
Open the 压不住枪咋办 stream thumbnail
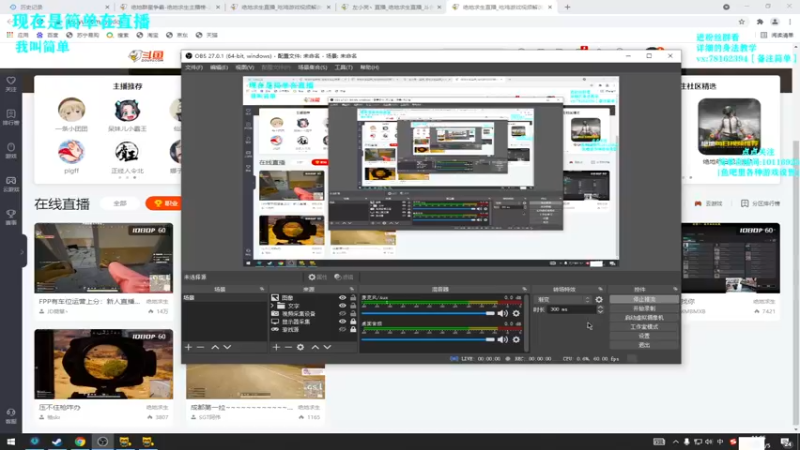(104, 364)
